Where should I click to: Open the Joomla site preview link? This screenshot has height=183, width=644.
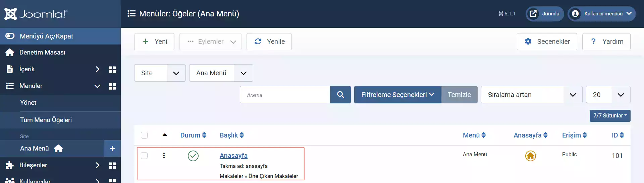click(x=545, y=14)
